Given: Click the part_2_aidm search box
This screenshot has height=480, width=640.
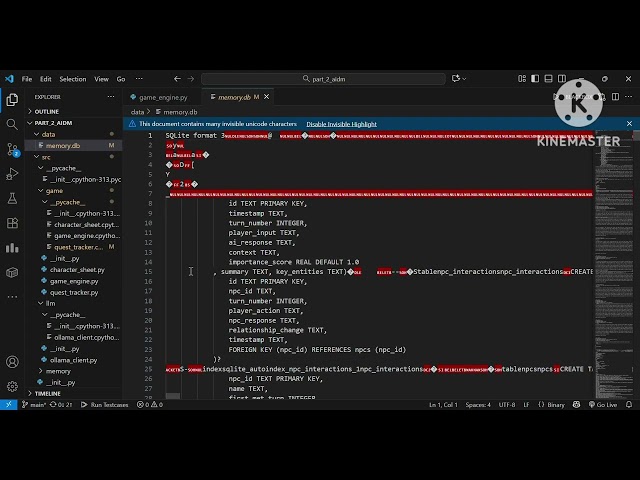Looking at the screenshot, I should click(323, 79).
